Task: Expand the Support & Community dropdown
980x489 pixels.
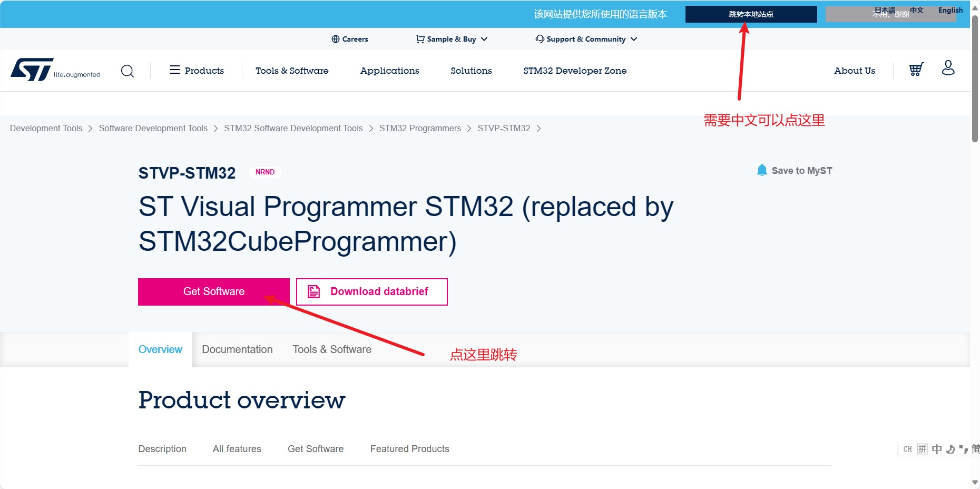Action: coord(634,39)
